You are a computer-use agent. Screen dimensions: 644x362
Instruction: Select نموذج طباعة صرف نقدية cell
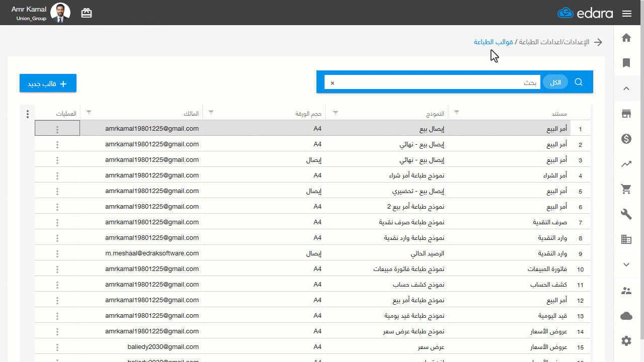click(x=386, y=222)
